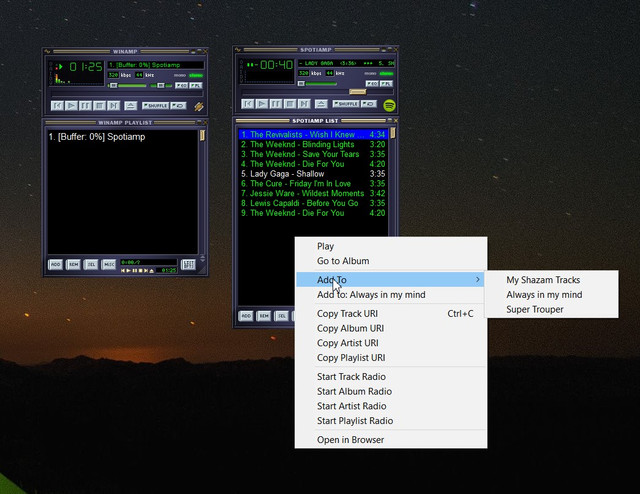Click the Winamp Playlist scrollbar handle
The image size is (640, 494).
202,136
